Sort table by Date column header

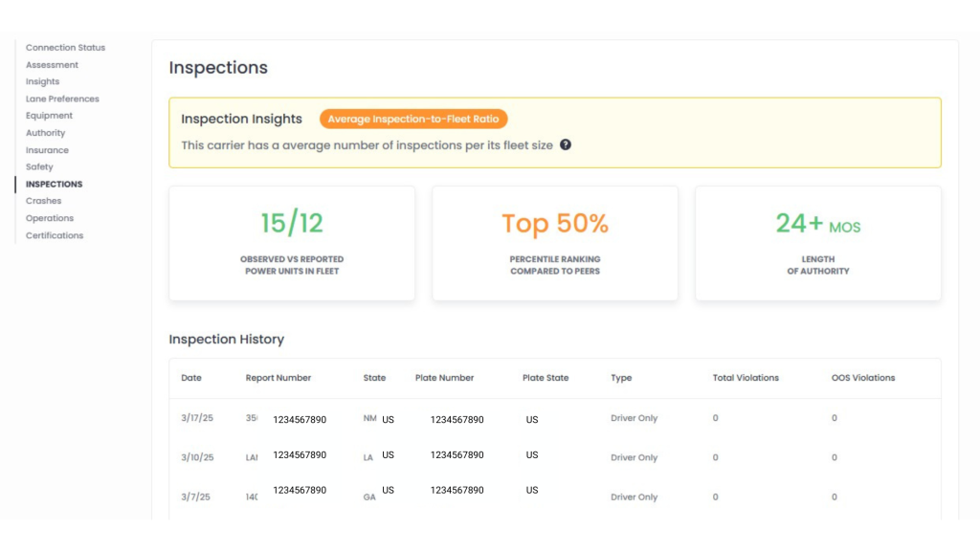coord(191,378)
